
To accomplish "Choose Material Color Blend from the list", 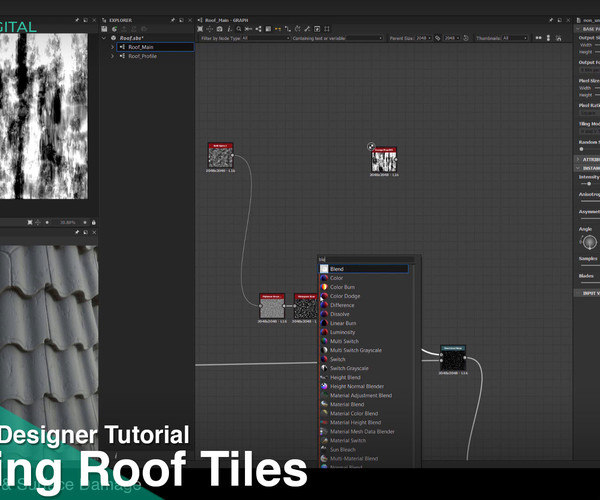I will pos(354,413).
